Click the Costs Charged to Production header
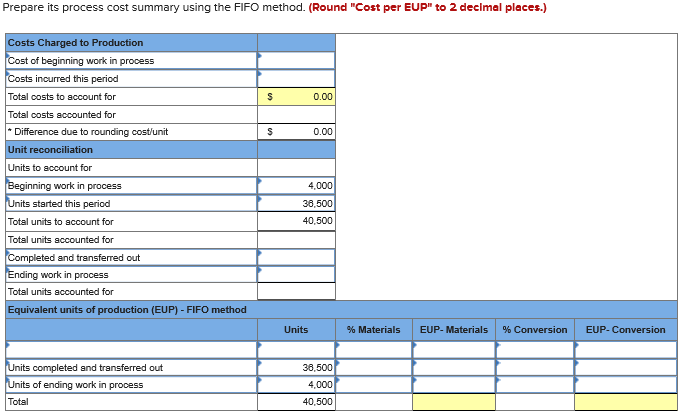 (132, 43)
